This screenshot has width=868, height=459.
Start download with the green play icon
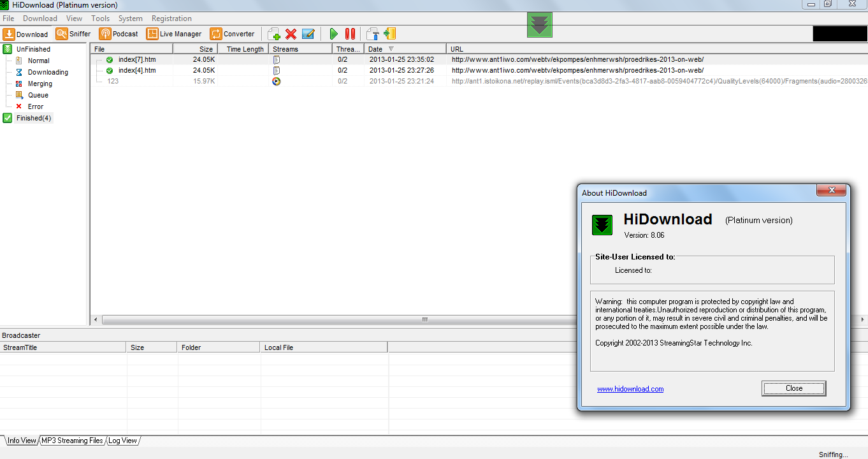click(x=333, y=34)
